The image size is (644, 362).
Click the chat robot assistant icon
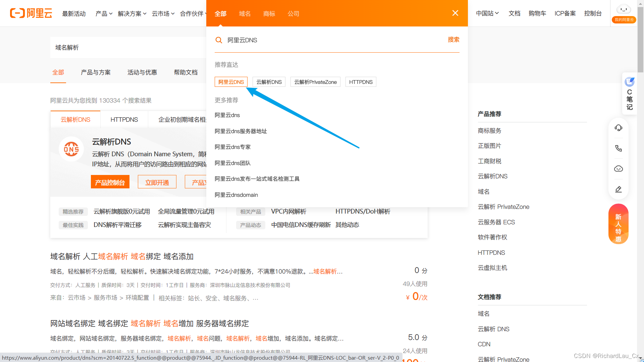point(619,169)
